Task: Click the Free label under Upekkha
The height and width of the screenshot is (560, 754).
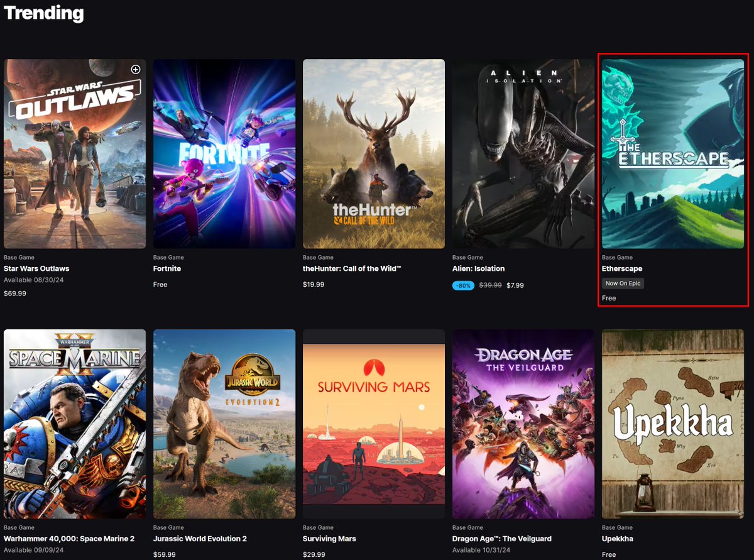Action: [609, 555]
